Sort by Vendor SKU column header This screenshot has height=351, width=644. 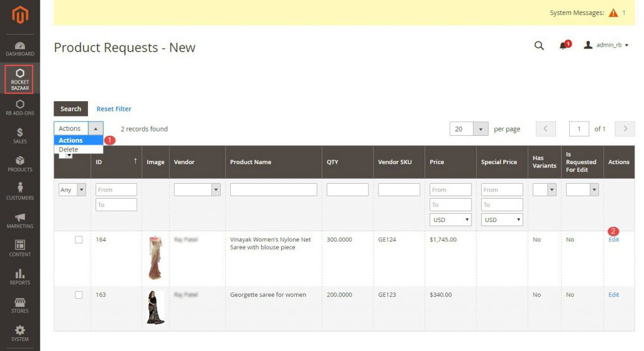coord(395,162)
